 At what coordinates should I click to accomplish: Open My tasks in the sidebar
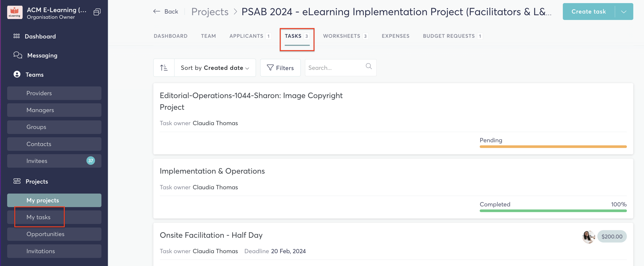[x=54, y=217]
